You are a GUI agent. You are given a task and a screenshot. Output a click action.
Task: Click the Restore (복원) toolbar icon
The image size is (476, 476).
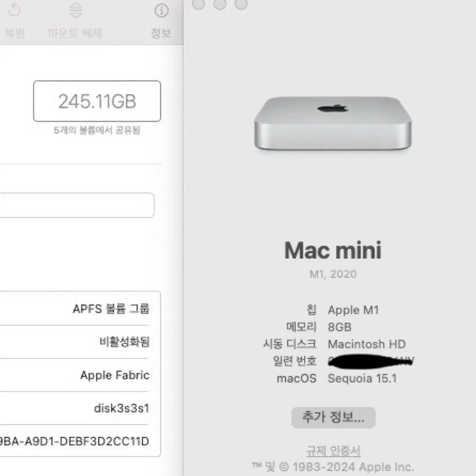click(x=14, y=10)
